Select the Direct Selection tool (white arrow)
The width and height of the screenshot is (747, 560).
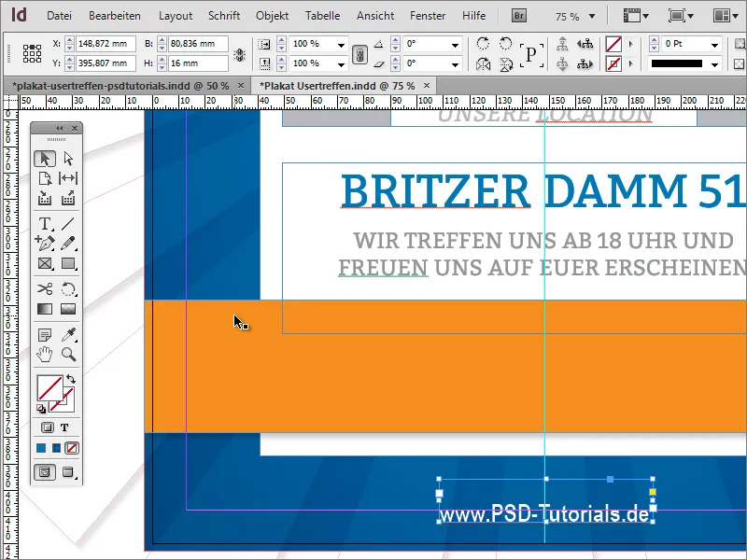[68, 158]
